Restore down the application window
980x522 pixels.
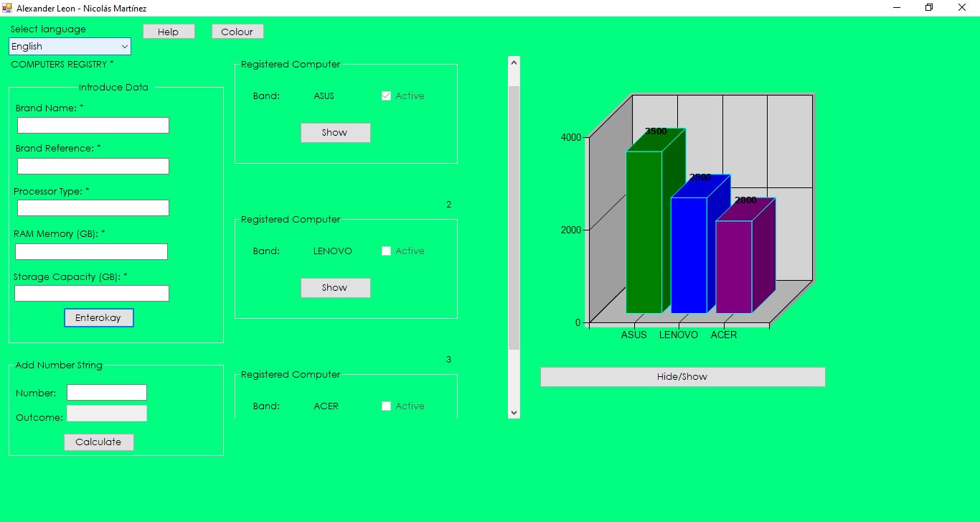pyautogui.click(x=929, y=7)
